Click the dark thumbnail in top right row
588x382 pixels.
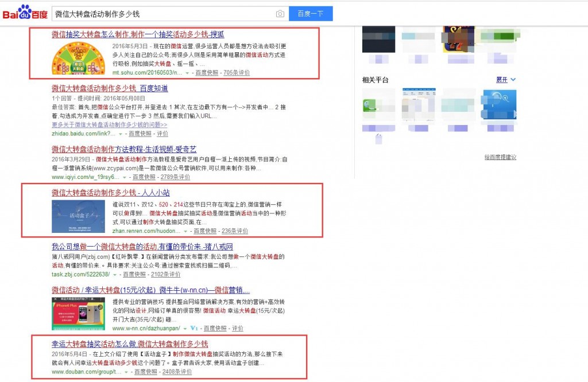point(378,39)
